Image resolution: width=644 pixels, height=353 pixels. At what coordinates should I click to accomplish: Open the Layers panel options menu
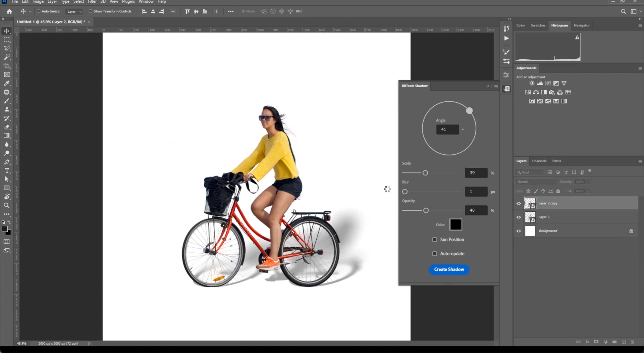[640, 161]
